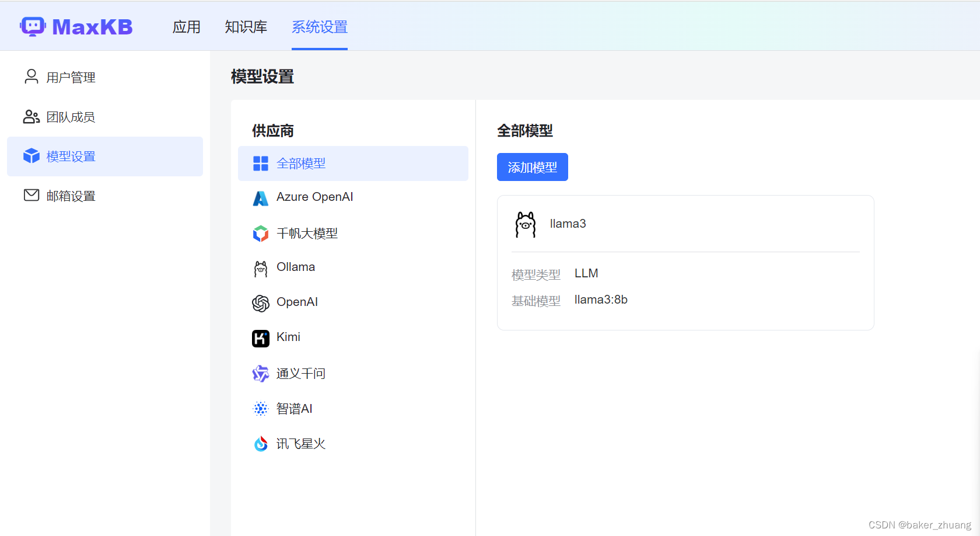Select the Kimi provider icon
Image resolution: width=980 pixels, height=536 pixels.
point(260,337)
